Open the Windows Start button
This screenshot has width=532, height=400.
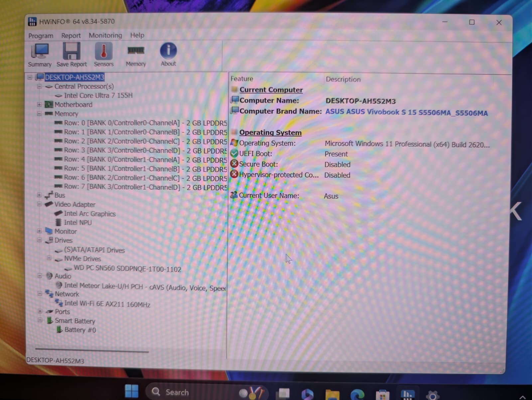(x=132, y=391)
